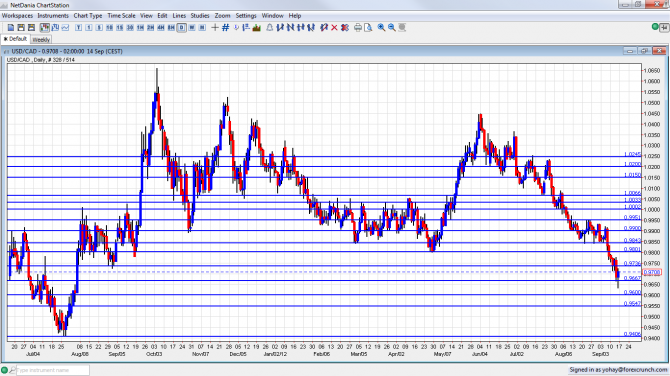Screen dimensions: 670x376
Task: Open the Studies menu
Action: 200,16
